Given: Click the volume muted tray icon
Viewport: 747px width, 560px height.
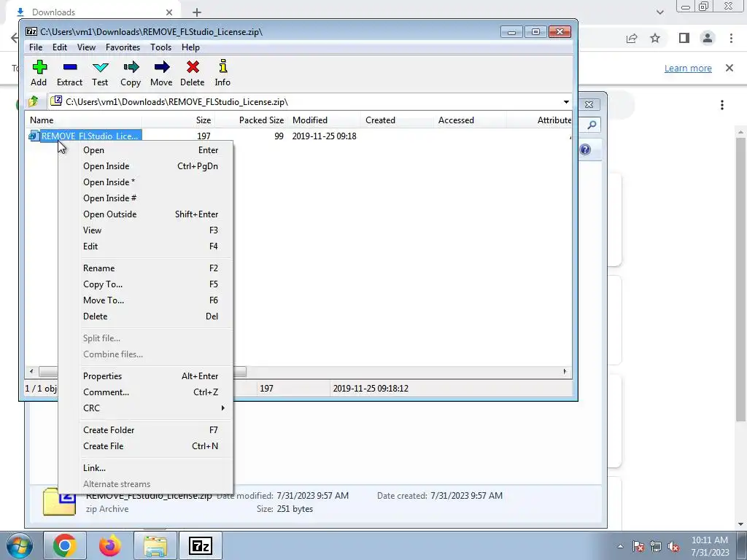Looking at the screenshot, I should coord(673,546).
